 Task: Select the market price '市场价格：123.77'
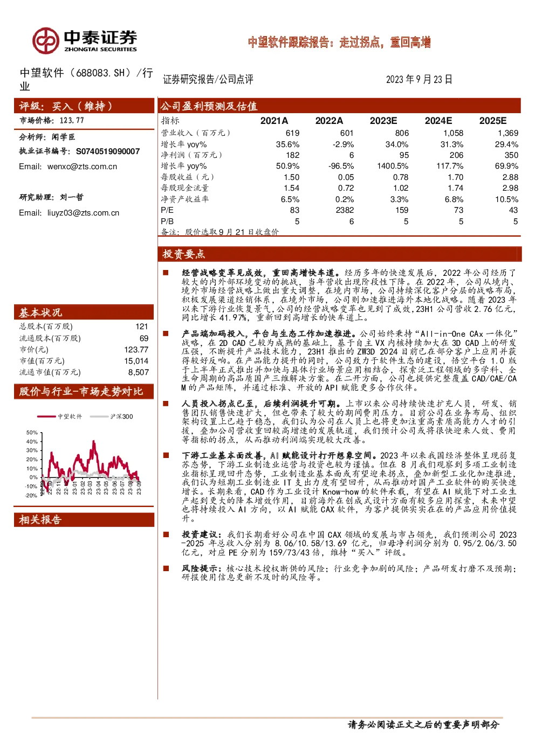point(52,121)
